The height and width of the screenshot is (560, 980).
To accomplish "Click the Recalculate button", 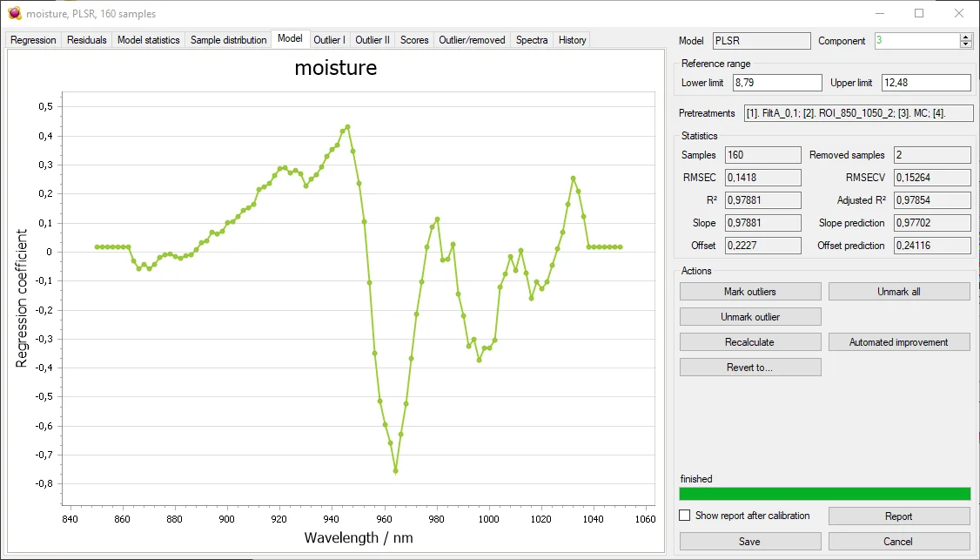I will pos(749,342).
